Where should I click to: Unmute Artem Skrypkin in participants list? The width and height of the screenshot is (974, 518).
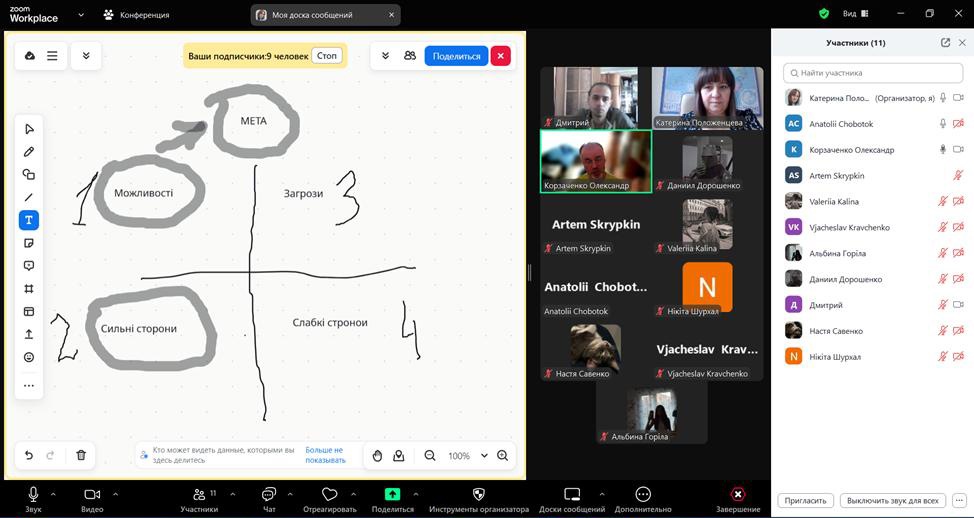click(x=958, y=176)
